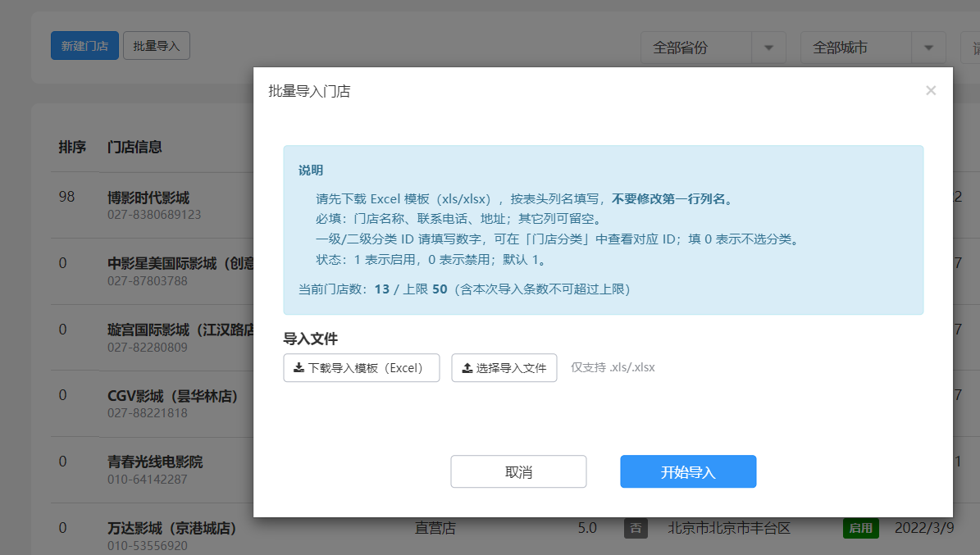Viewport: 980px width, 555px height.
Task: Click the 门店信息 column header
Action: point(134,147)
